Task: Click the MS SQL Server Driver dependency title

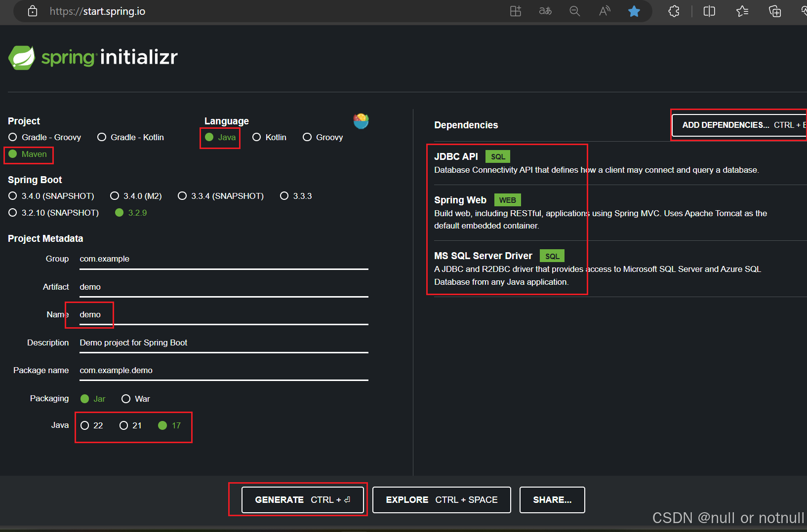Action: 483,256
